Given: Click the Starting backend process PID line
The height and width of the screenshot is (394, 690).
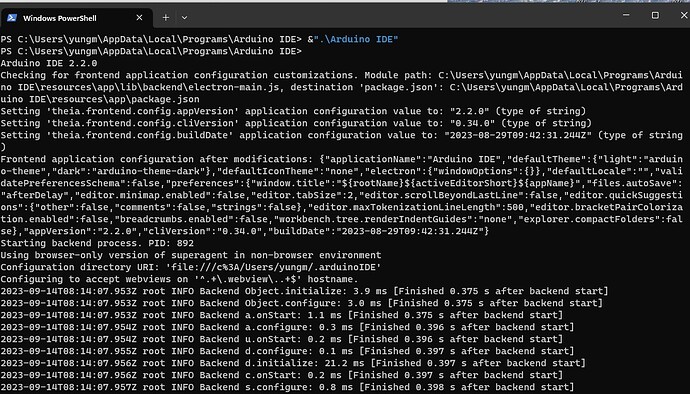Looking at the screenshot, I should pyautogui.click(x=97, y=243).
